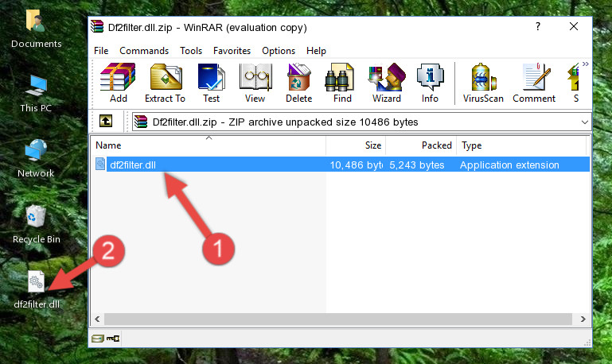Screen dimensions: 612x364
Task: Click the 5,243 bytes packed value
Action: pyautogui.click(x=416, y=165)
